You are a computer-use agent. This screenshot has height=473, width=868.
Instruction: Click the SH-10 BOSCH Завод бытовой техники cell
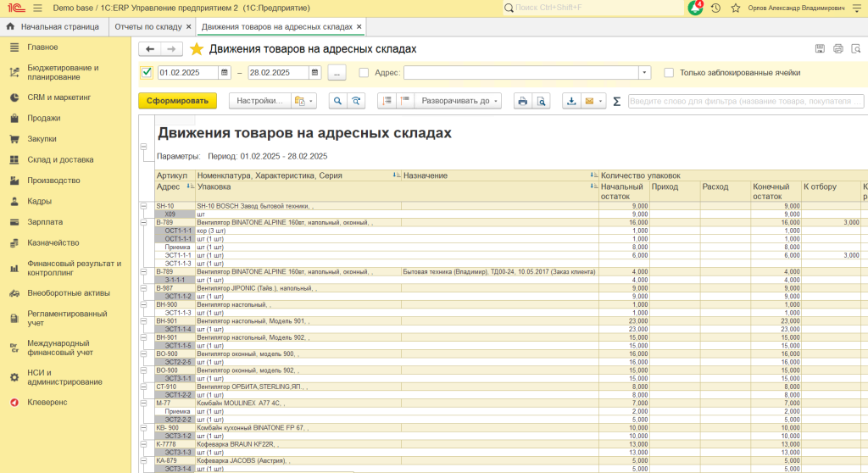298,206
